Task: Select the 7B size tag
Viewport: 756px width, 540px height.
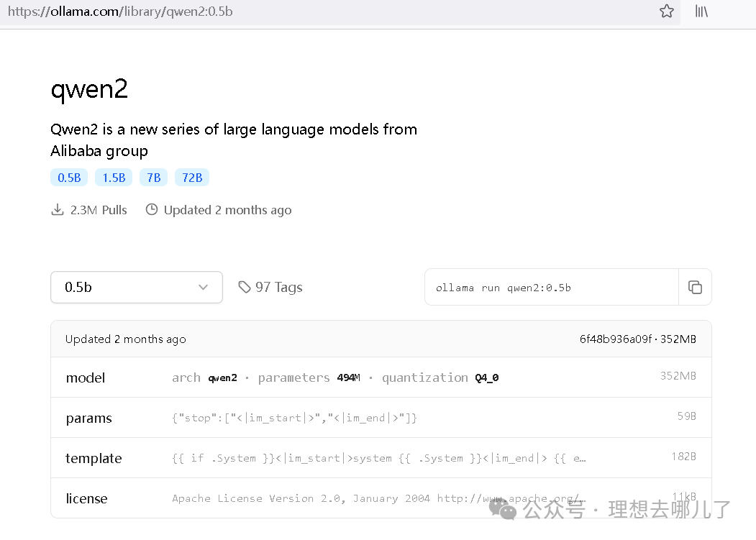Action: tap(154, 178)
